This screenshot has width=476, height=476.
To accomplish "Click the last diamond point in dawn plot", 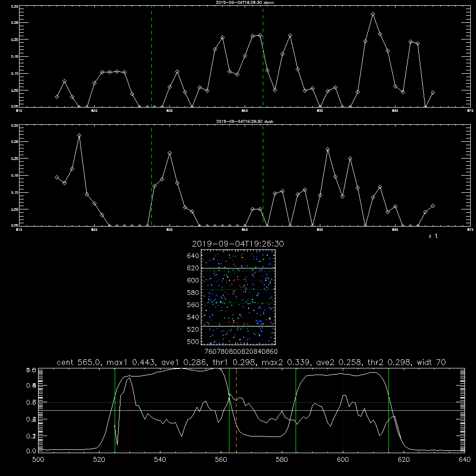I will tap(433, 93).
